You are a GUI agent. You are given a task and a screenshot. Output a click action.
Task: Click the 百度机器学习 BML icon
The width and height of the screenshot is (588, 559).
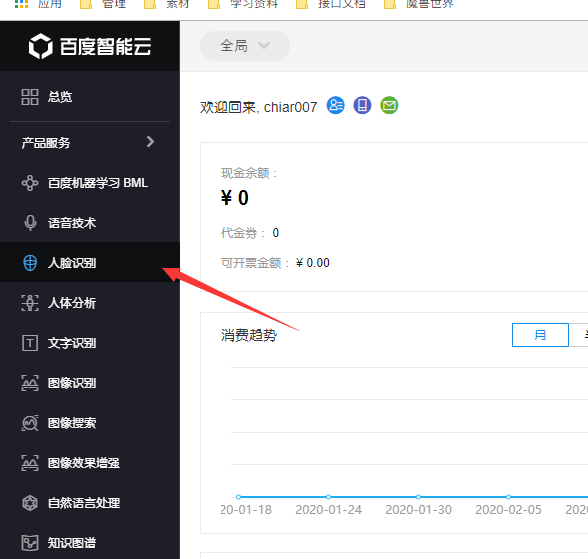30,183
